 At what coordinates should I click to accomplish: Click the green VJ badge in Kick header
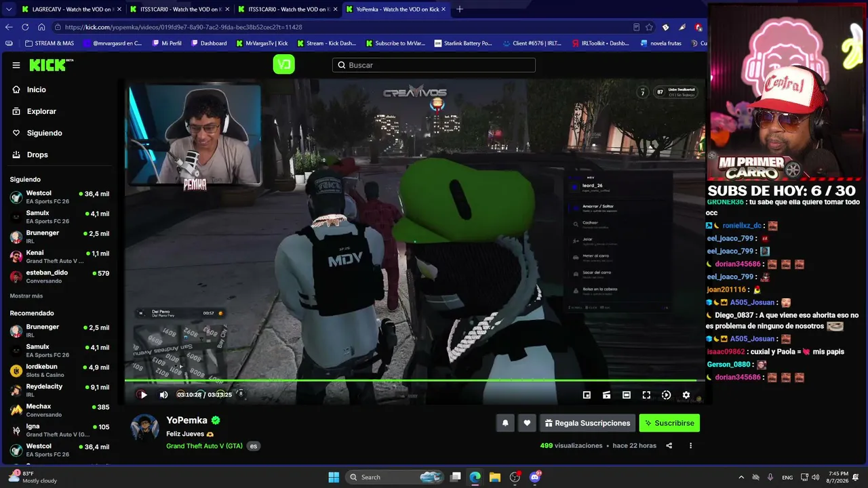pyautogui.click(x=283, y=64)
